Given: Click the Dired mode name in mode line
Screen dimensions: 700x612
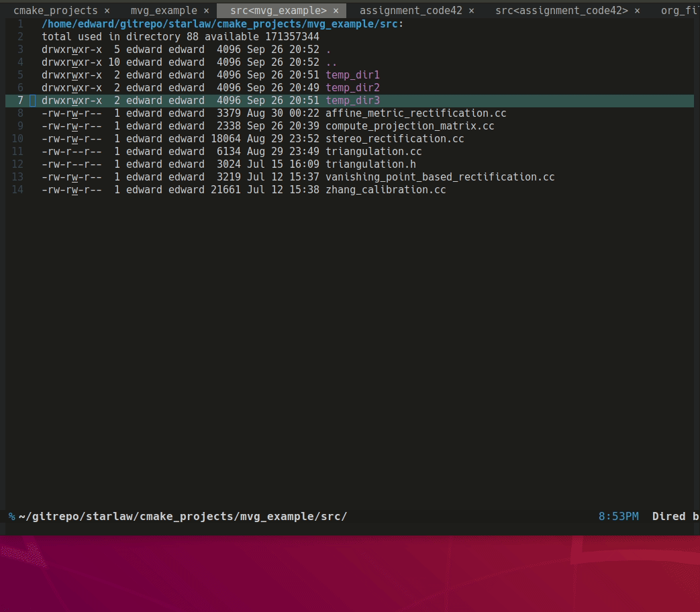Looking at the screenshot, I should point(668,517).
